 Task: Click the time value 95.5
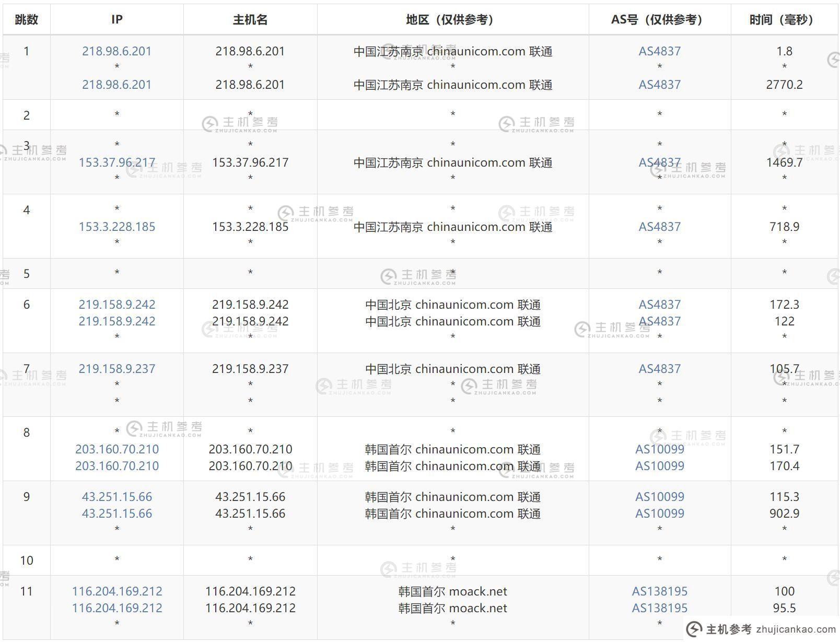(785, 608)
